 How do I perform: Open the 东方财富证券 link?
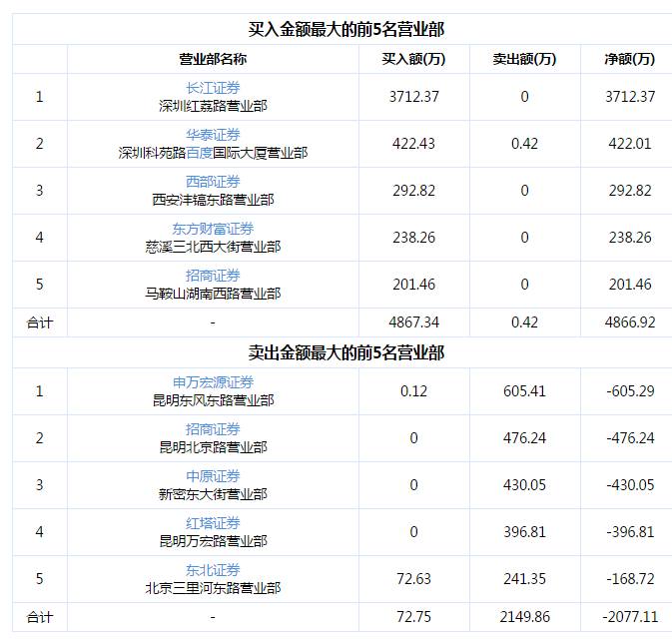point(213,229)
